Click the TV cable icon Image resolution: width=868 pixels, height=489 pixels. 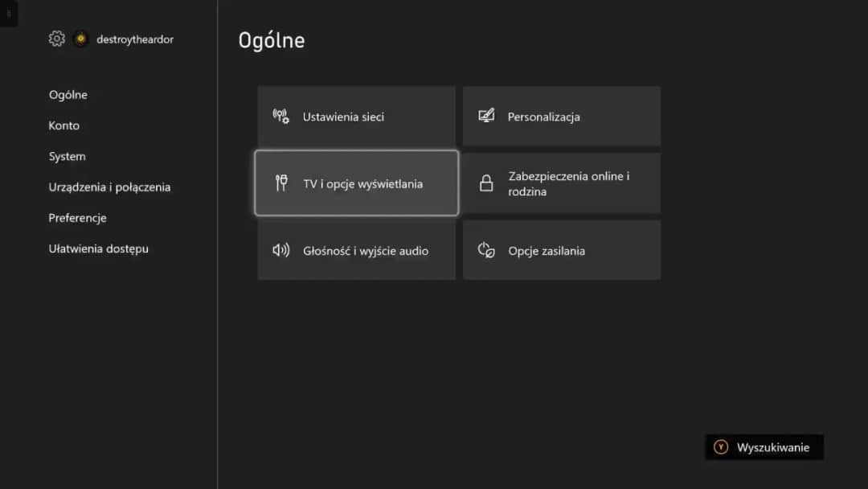280,183
